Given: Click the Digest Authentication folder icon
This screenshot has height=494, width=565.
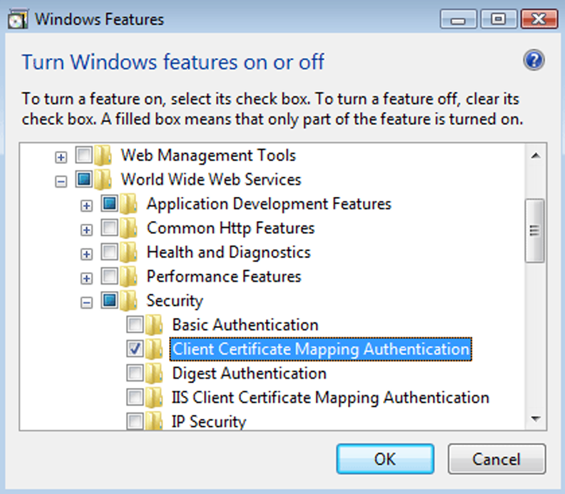Looking at the screenshot, I should 154,373.
